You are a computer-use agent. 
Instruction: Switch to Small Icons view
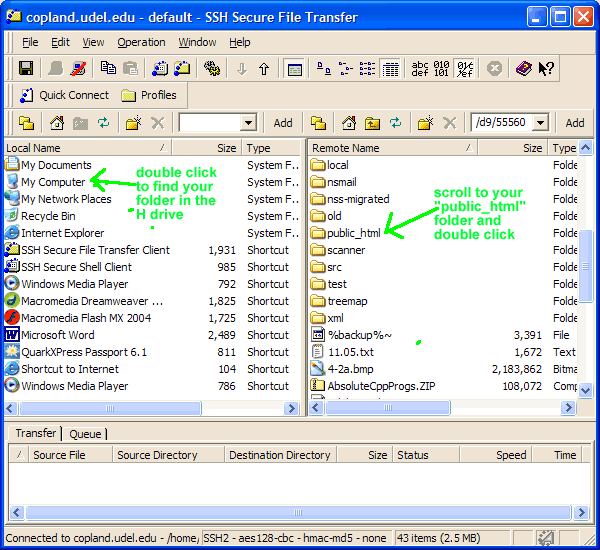(346, 69)
